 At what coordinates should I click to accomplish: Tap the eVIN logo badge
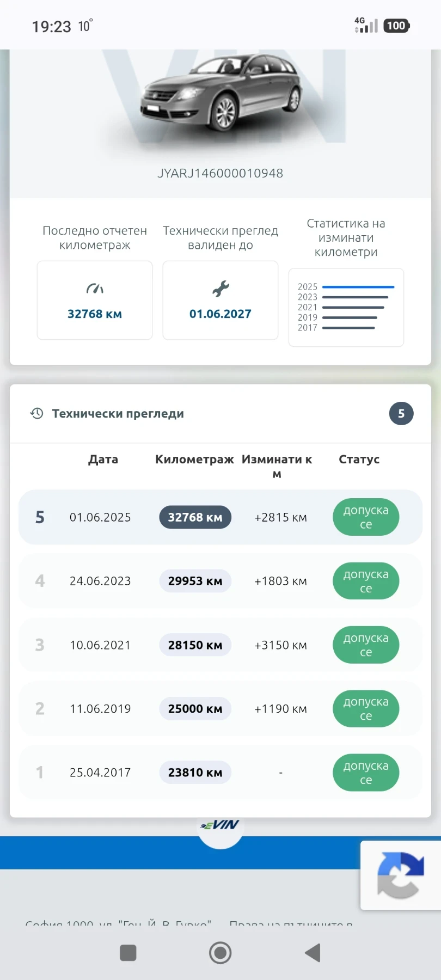(220, 825)
